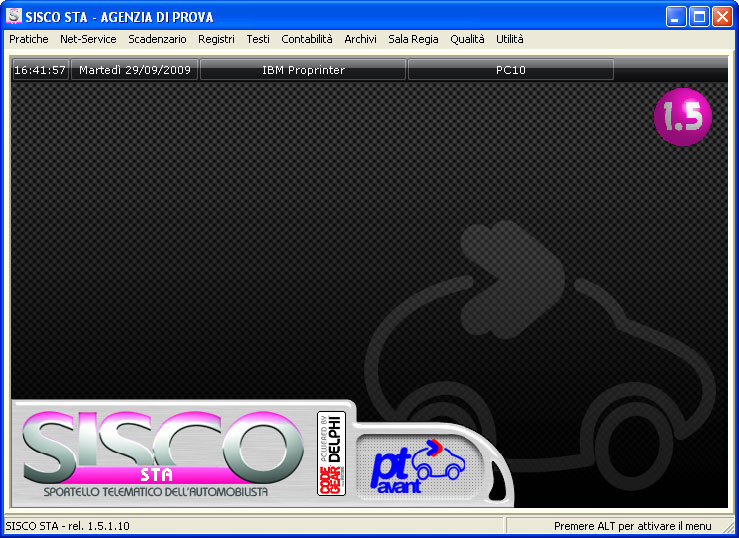Open the Sala Regia menu
Screen dimensions: 739x538
click(413, 39)
